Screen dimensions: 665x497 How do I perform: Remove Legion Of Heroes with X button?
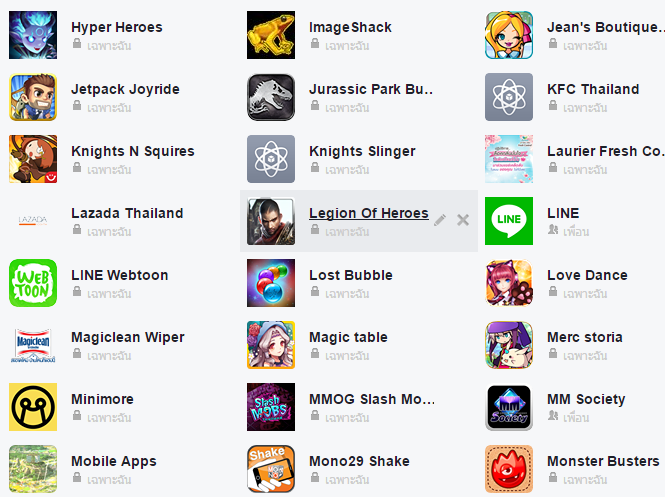coord(463,220)
